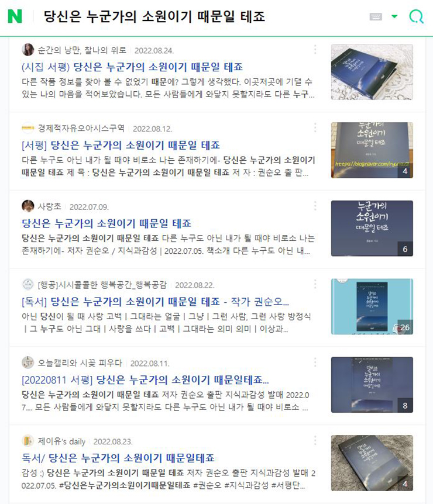Open the 독서/ post title link
Image resolution: width=433 pixels, height=504 pixels.
118,458
